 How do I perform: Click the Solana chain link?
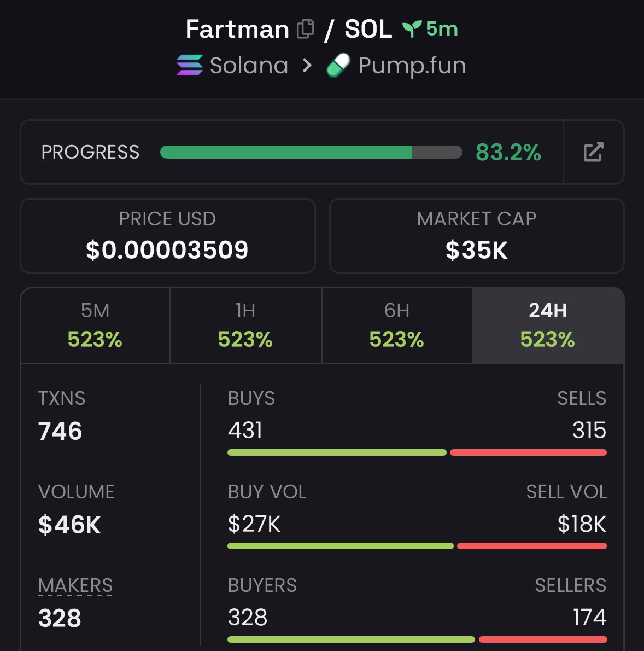coord(249,66)
